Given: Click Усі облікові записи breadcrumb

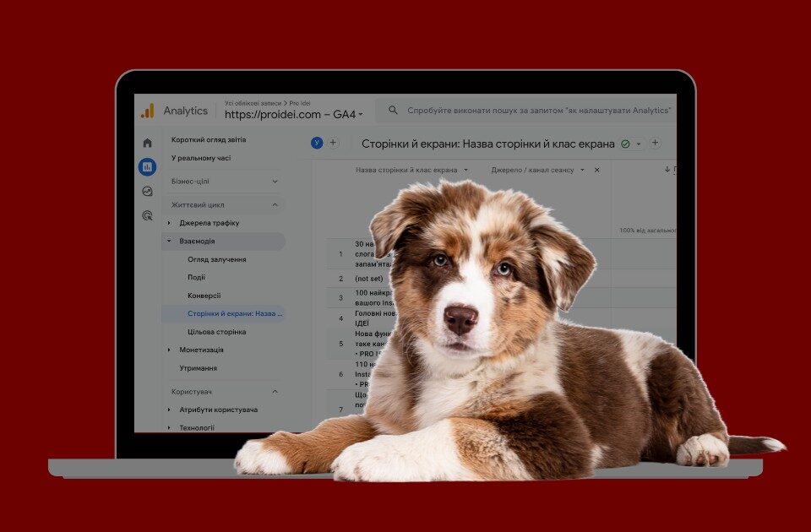Looking at the screenshot, I should 253,103.
